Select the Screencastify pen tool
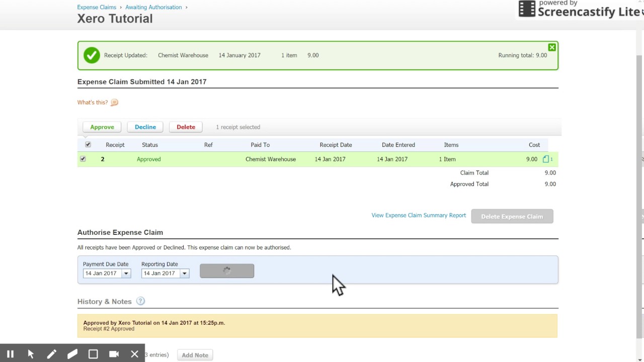Screen dimensions: 644x362 pyautogui.click(x=51, y=354)
